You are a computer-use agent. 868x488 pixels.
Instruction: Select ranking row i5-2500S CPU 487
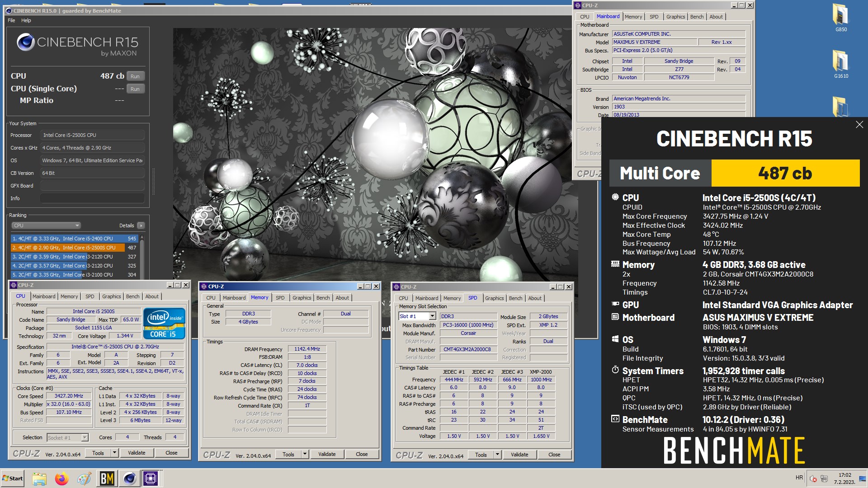(75, 248)
